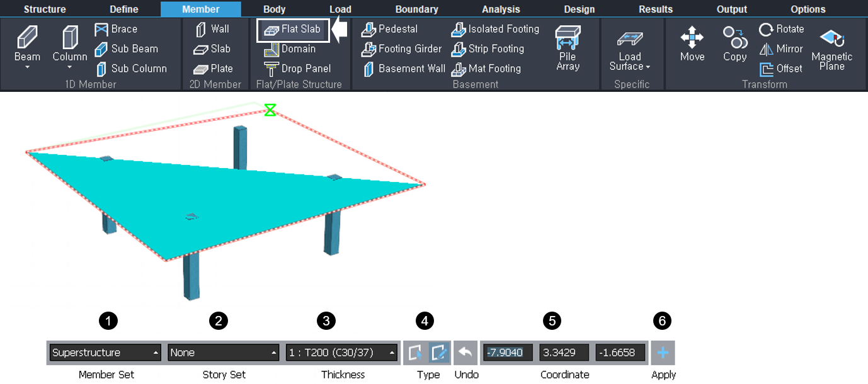Click the X coordinate field -7.9040
868x384 pixels.
pos(508,353)
